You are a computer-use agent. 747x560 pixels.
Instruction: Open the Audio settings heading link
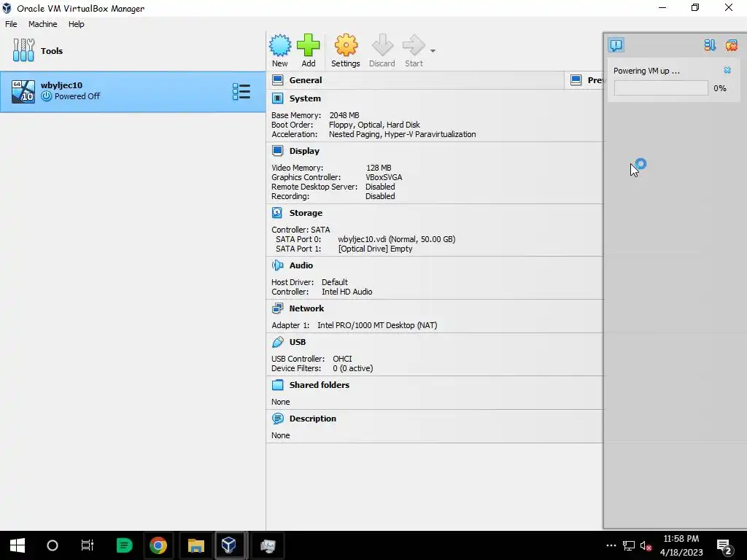point(301,265)
